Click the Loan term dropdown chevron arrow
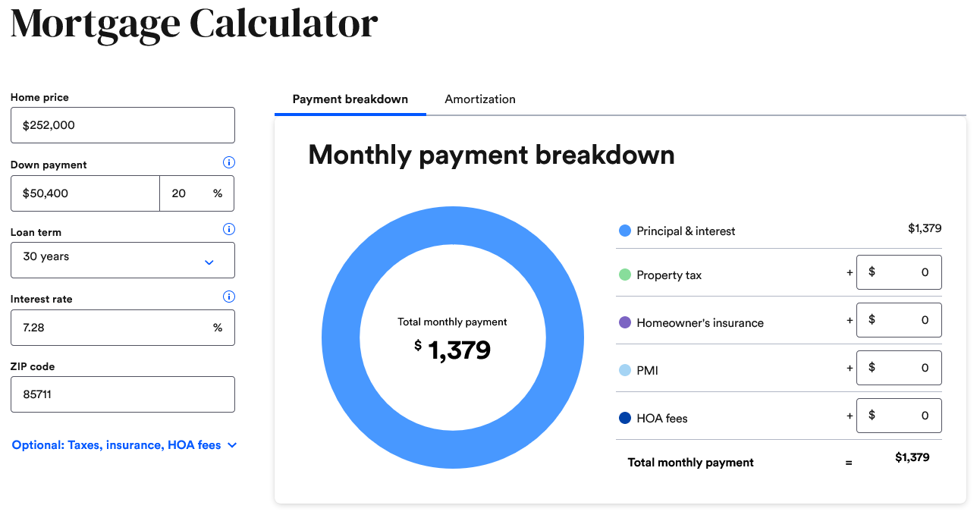This screenshot has height=518, width=980. point(209,262)
